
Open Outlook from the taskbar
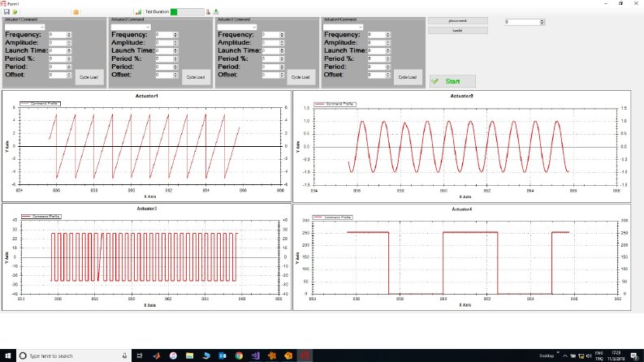(x=223, y=356)
